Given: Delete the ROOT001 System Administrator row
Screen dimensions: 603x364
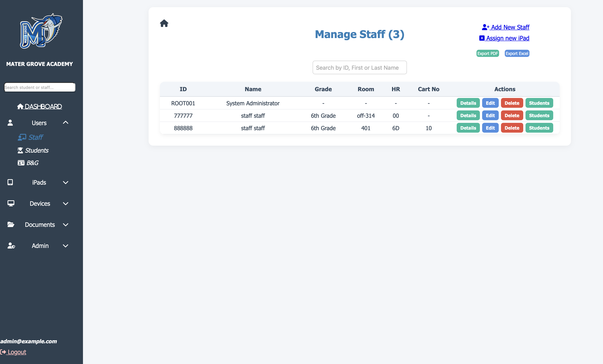Looking at the screenshot, I should click(x=512, y=103).
